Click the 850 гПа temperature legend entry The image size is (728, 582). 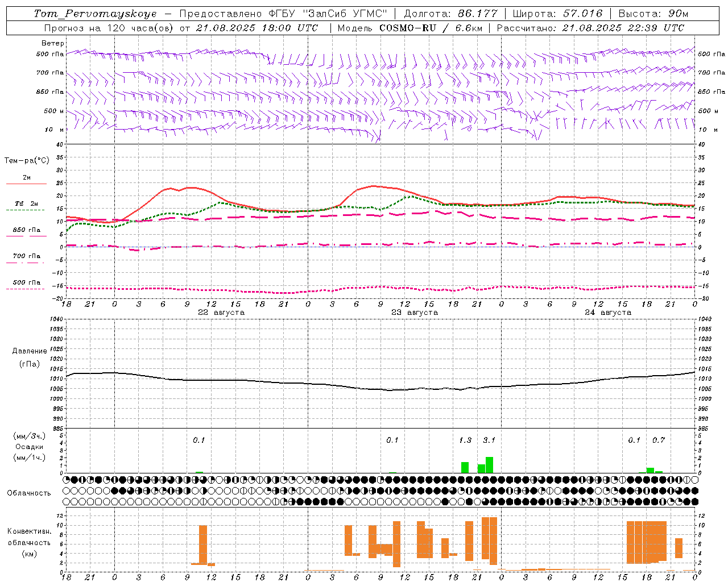26,230
